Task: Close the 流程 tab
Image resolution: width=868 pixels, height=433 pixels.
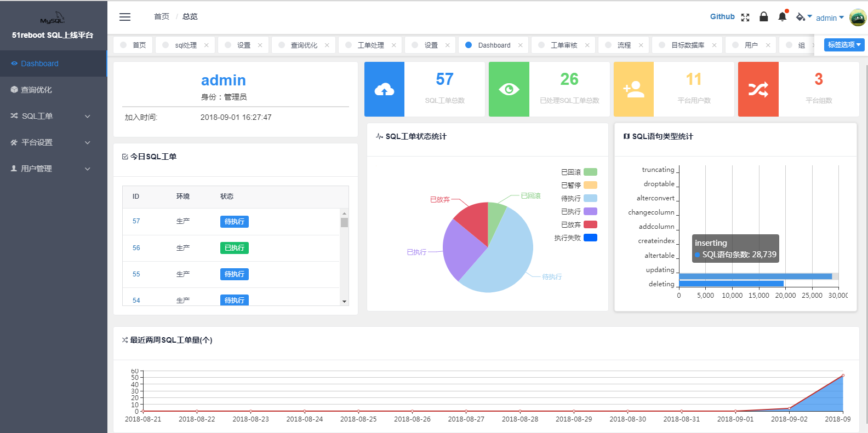Action: click(x=641, y=45)
